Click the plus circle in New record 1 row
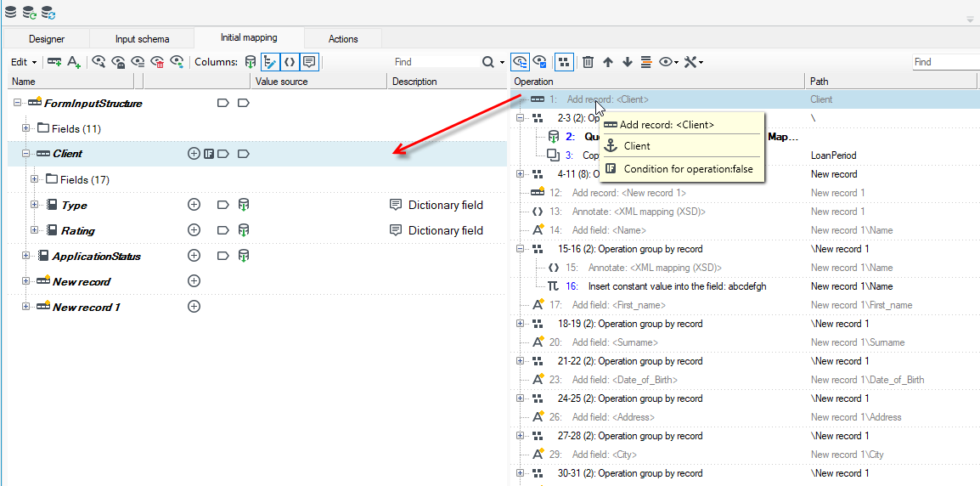This screenshot has height=486, width=980. 194,307
